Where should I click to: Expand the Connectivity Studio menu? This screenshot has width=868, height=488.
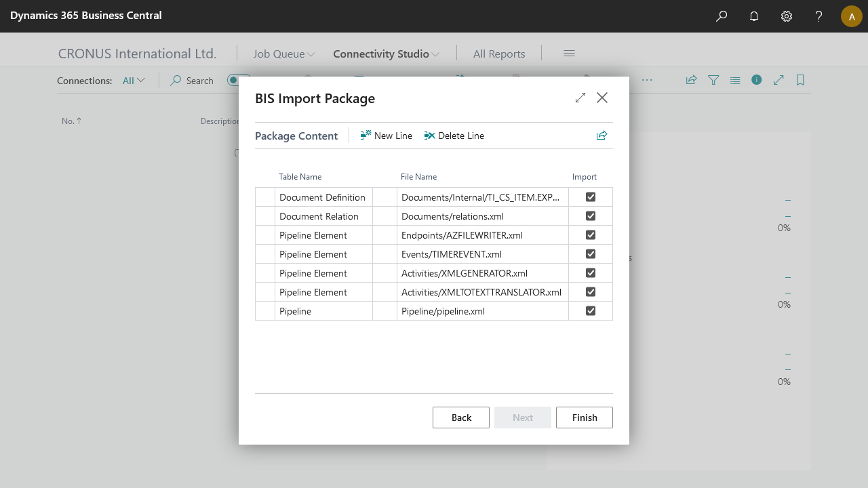coord(387,54)
